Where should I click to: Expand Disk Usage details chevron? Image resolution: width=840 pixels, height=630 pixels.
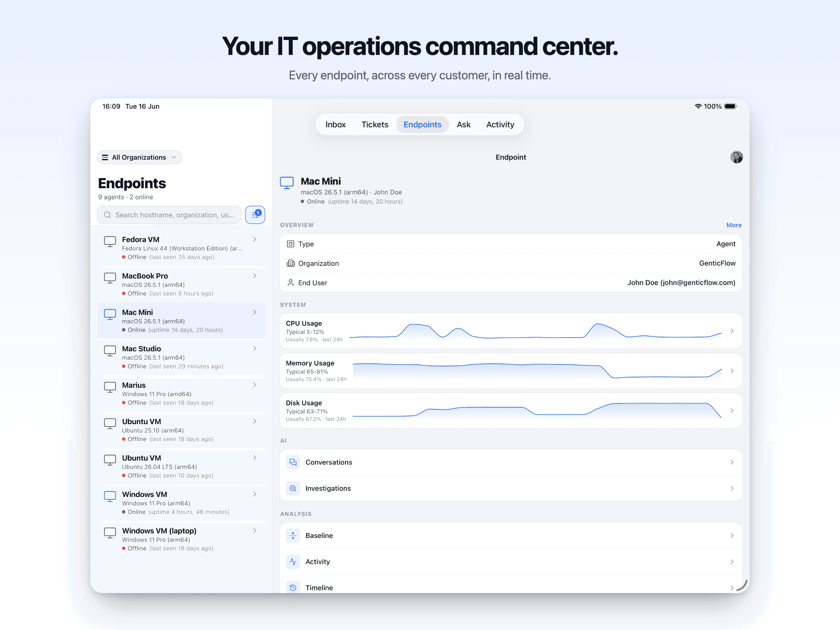coord(732,411)
